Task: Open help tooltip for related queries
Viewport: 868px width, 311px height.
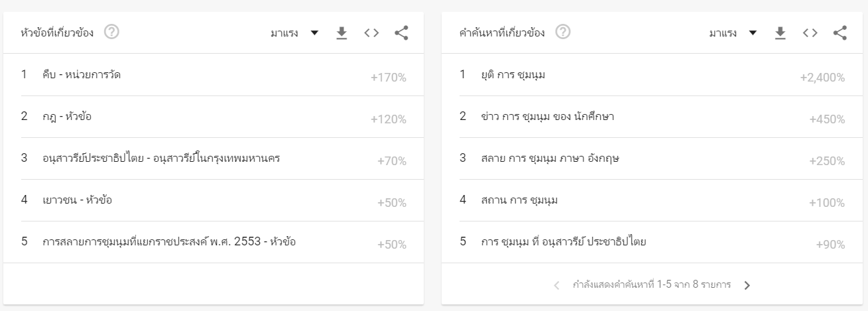Action: (563, 32)
